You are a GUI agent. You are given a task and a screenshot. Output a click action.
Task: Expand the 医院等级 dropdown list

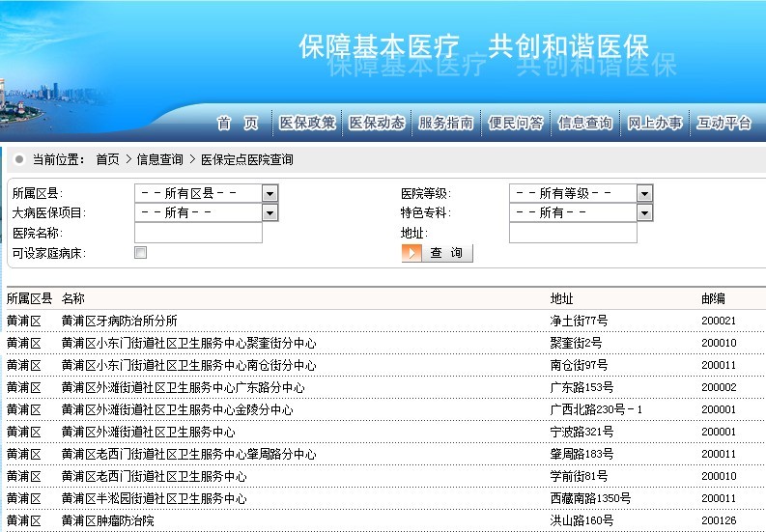tap(644, 193)
